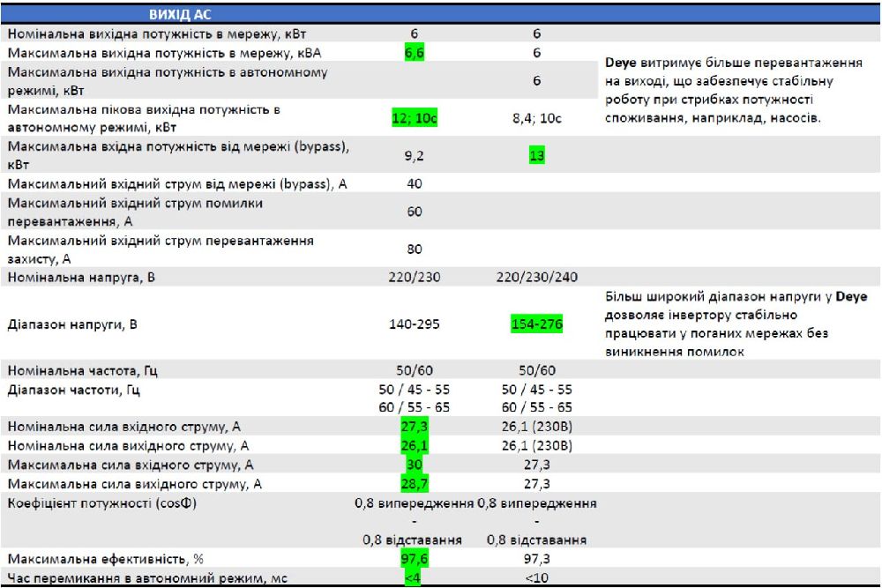Click the green 27,3 nominal input current

click(x=415, y=427)
